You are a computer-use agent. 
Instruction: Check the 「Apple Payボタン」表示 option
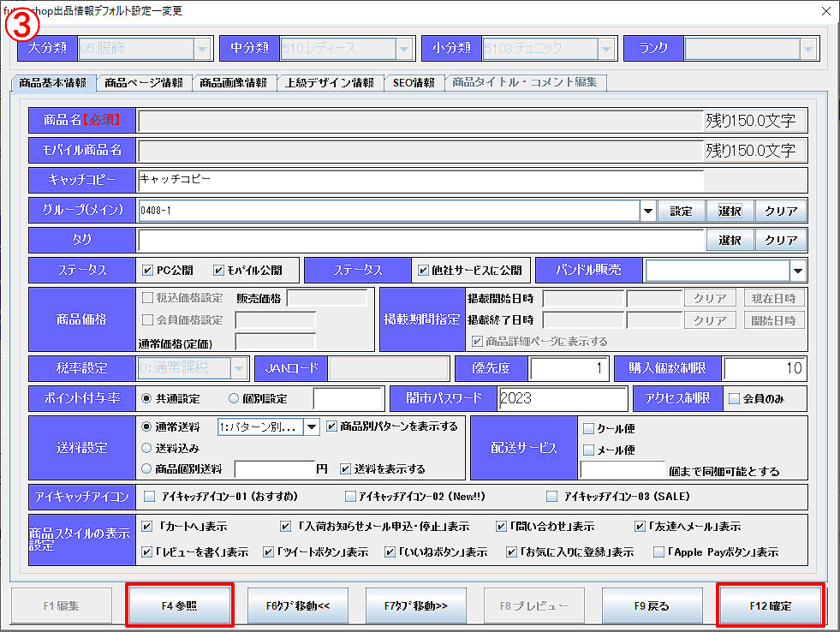[x=658, y=552]
